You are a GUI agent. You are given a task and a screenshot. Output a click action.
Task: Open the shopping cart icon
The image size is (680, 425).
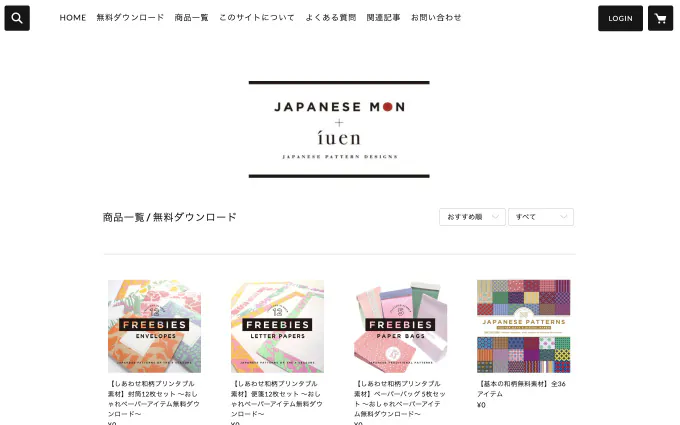660,18
